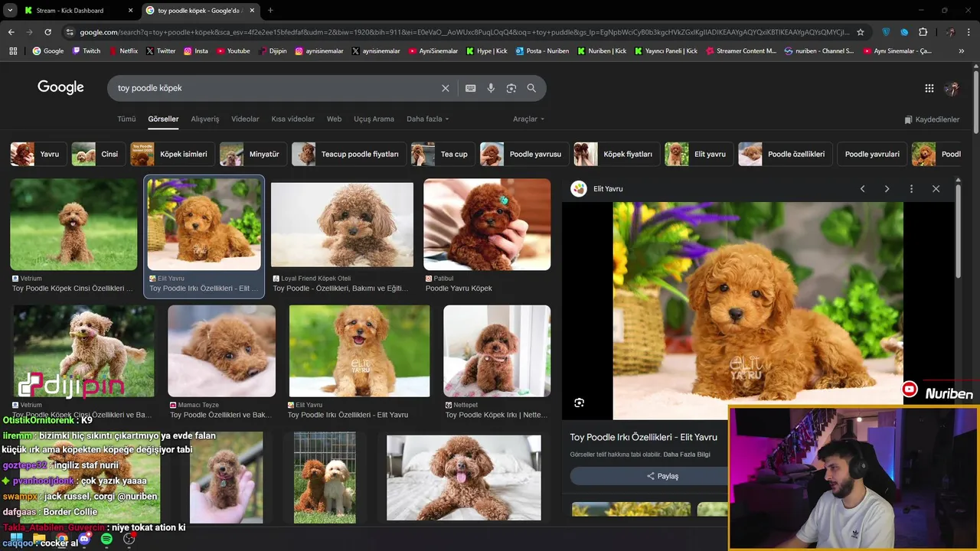Submit search with the magnifier icon
This screenshot has height=551, width=980.
pos(531,88)
